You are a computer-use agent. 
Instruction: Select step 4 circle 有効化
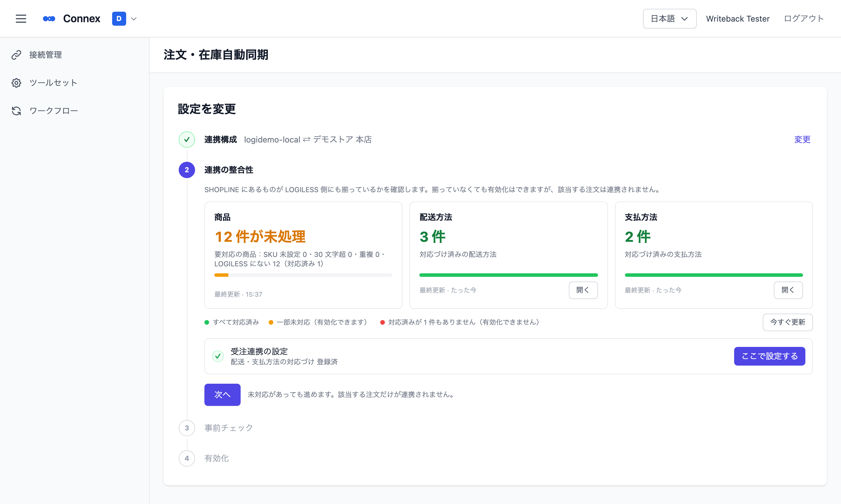tap(187, 458)
